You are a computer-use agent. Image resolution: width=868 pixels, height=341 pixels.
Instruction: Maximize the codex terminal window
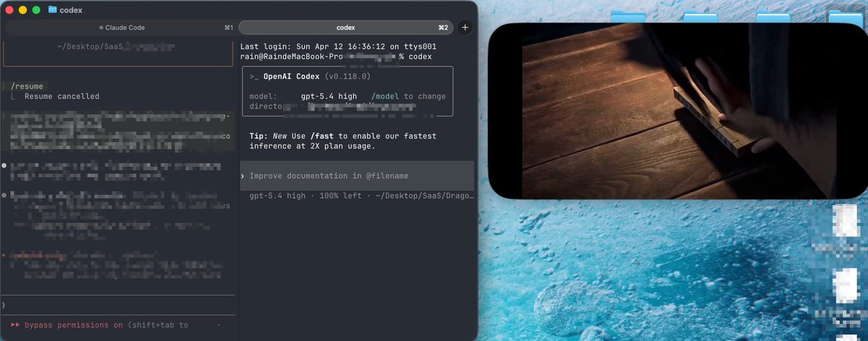tap(36, 10)
